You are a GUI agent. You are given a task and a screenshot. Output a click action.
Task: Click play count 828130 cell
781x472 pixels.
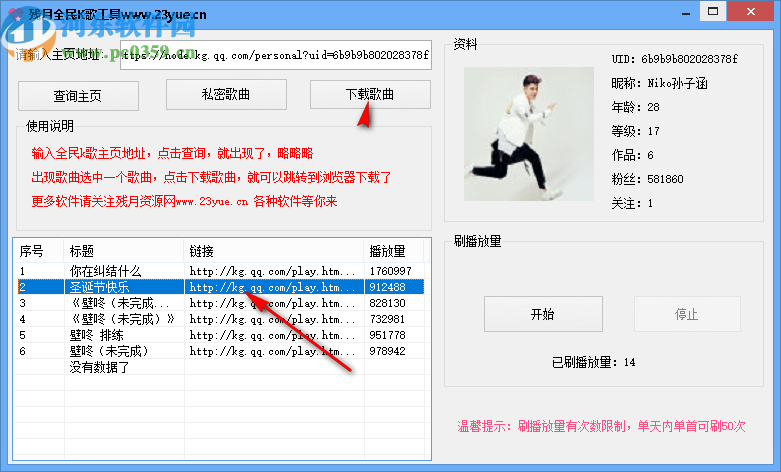pos(388,303)
